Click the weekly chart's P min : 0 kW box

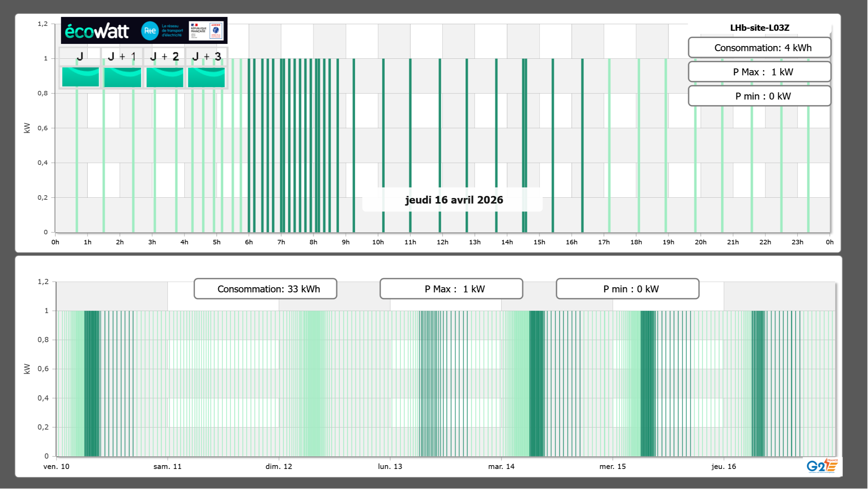[627, 289]
